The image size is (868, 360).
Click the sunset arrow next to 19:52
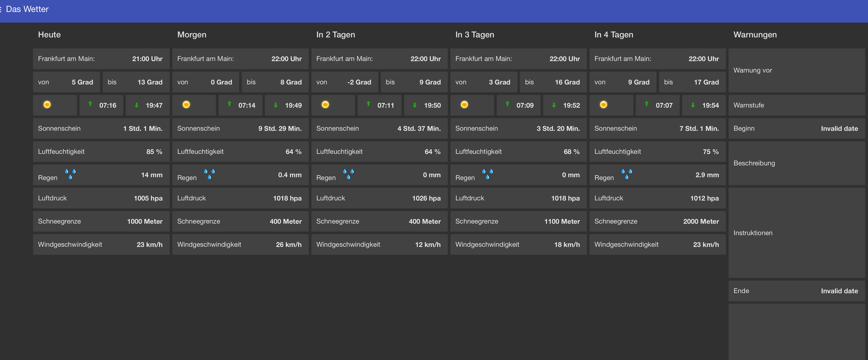pyautogui.click(x=554, y=105)
